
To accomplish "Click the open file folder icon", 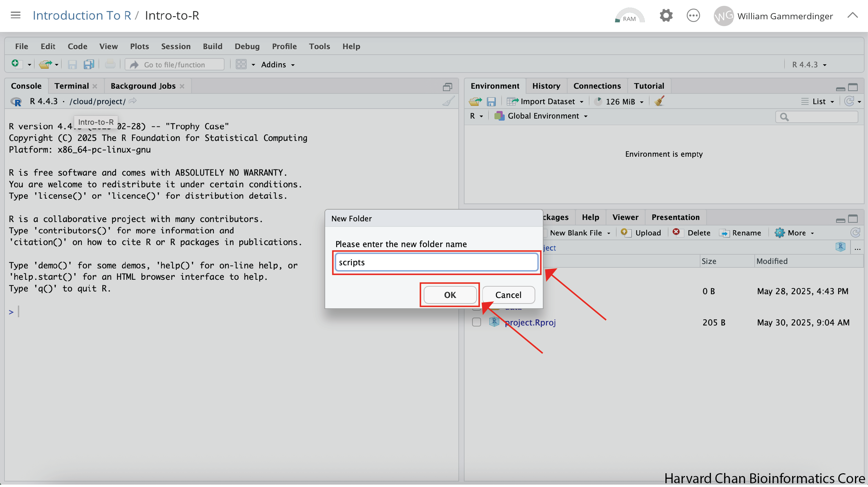I will (45, 64).
